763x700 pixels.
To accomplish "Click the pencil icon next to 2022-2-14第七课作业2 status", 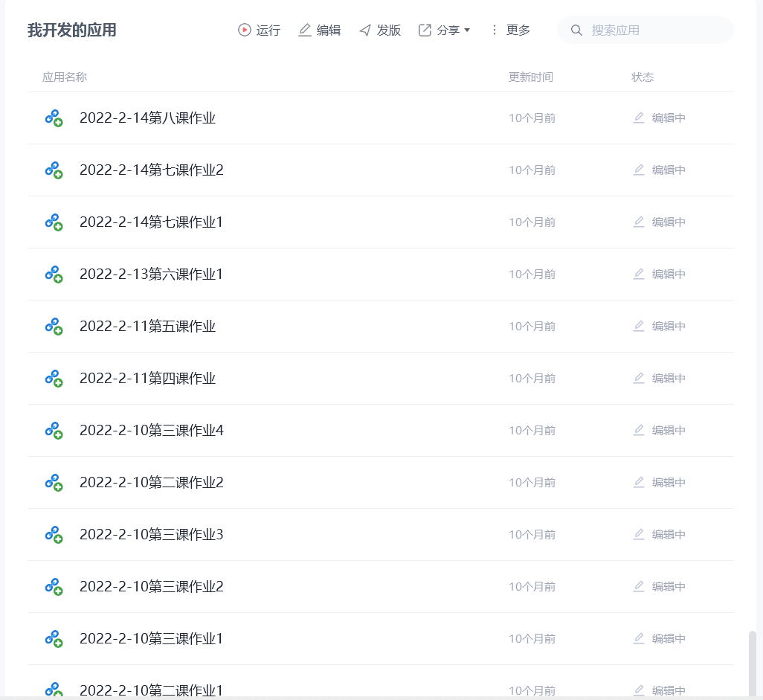I will tap(639, 170).
